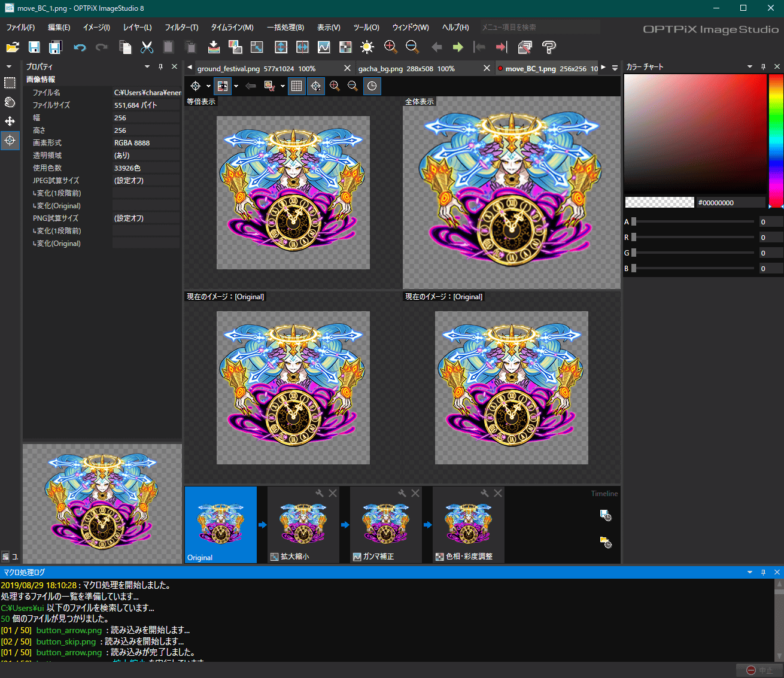
Task: Open カラーチャート panel options dropdown
Action: click(750, 66)
